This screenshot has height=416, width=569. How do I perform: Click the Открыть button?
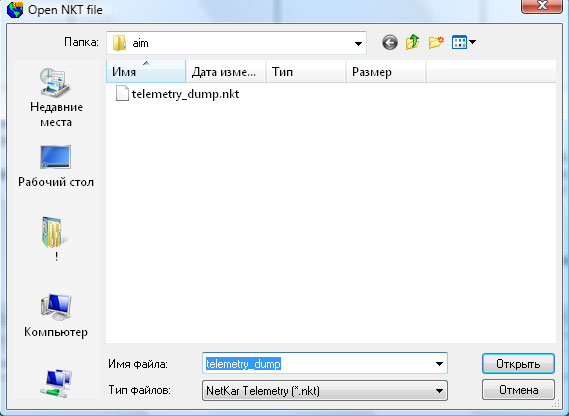[x=518, y=364]
